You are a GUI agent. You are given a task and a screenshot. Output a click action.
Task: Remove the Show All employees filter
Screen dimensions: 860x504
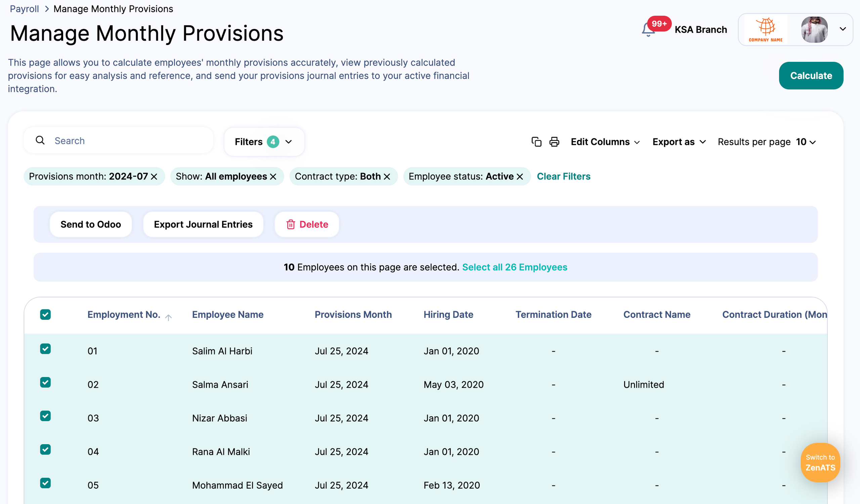tap(273, 176)
